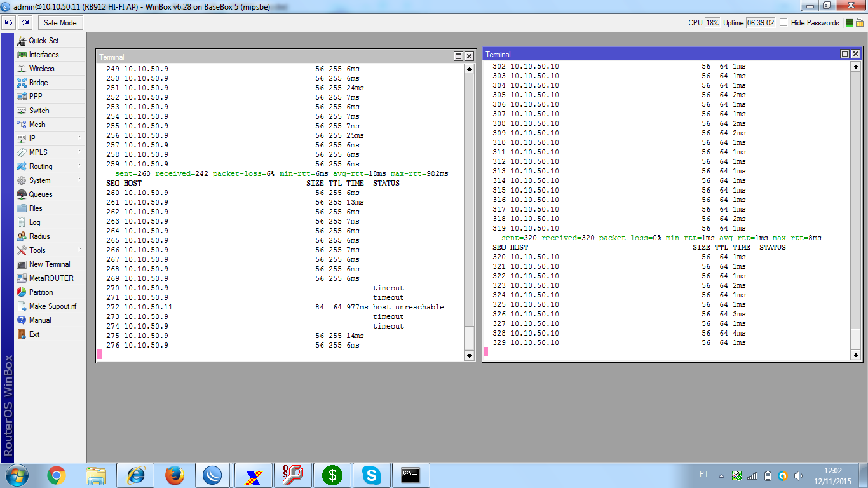Open Skype from the taskbar
The width and height of the screenshot is (868, 488).
click(371, 475)
